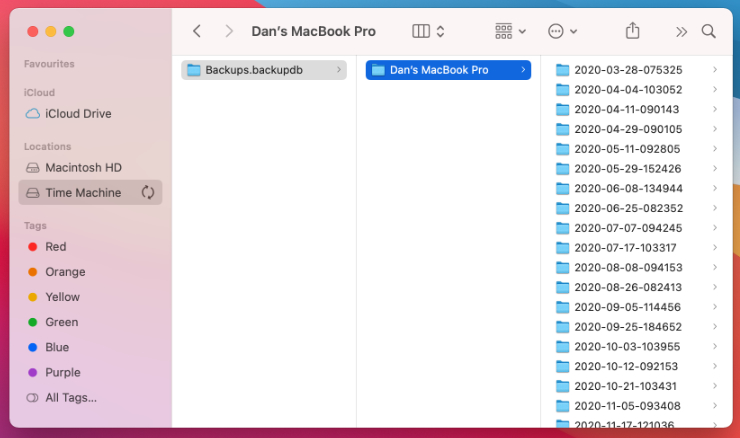This screenshot has height=438, width=740.
Task: Select backup folder 2020-03-28-075325
Action: click(x=637, y=70)
